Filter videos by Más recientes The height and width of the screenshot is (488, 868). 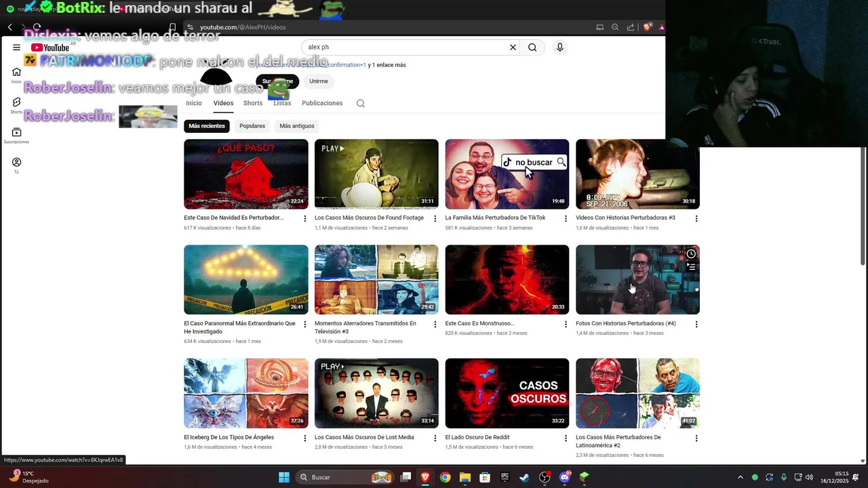tap(207, 126)
